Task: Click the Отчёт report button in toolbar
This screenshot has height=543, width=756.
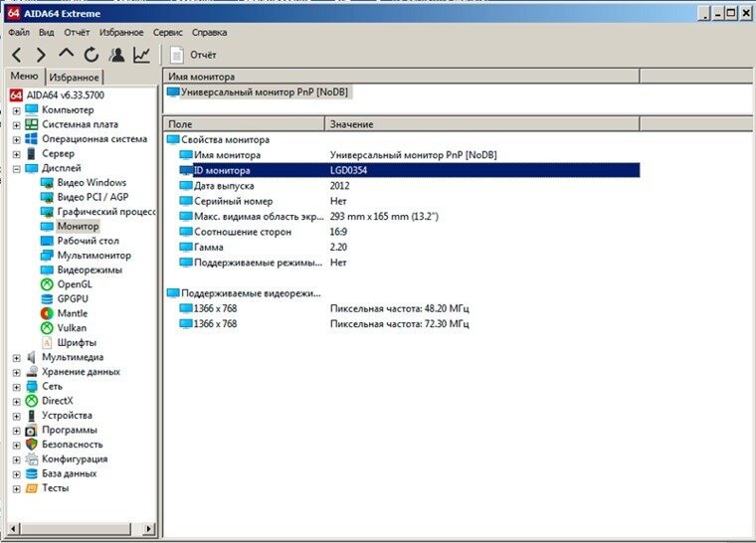Action: pyautogui.click(x=193, y=55)
